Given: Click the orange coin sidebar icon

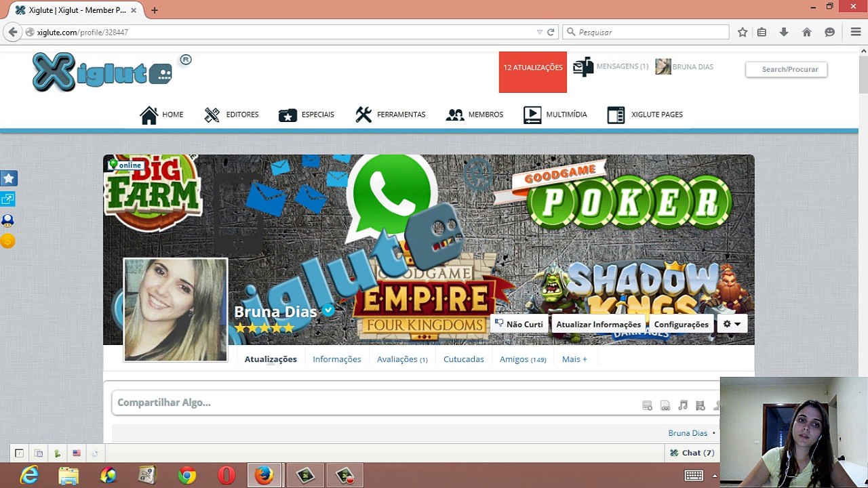Looking at the screenshot, I should tap(8, 241).
